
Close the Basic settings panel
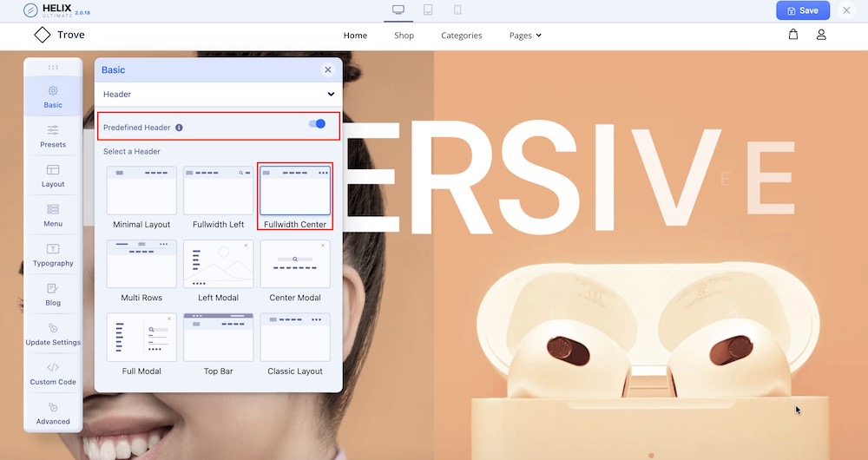(x=328, y=69)
